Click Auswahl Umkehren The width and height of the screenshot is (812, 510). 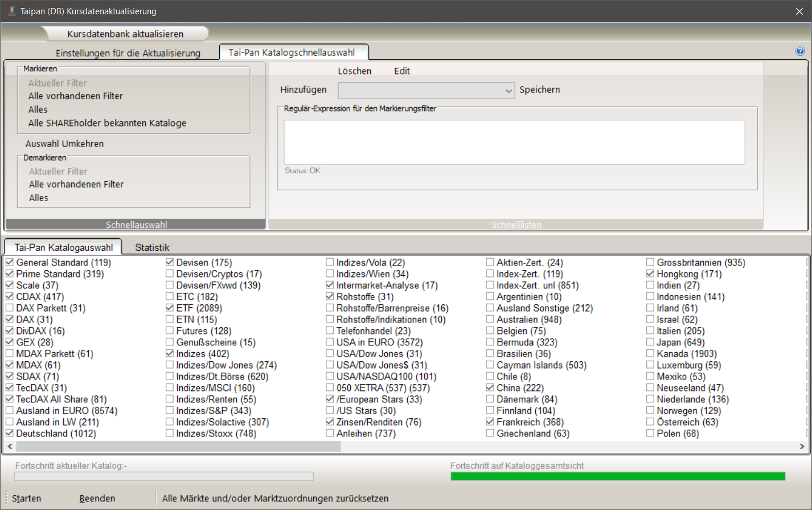pyautogui.click(x=64, y=144)
